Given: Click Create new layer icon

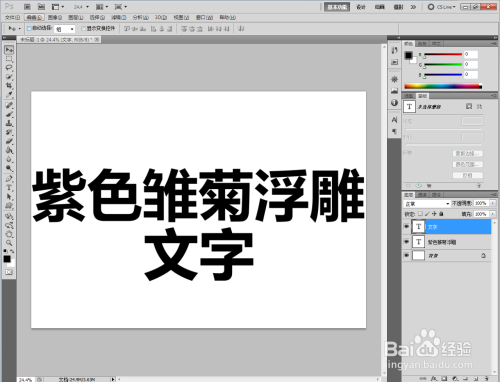Looking at the screenshot, I should coord(475,378).
